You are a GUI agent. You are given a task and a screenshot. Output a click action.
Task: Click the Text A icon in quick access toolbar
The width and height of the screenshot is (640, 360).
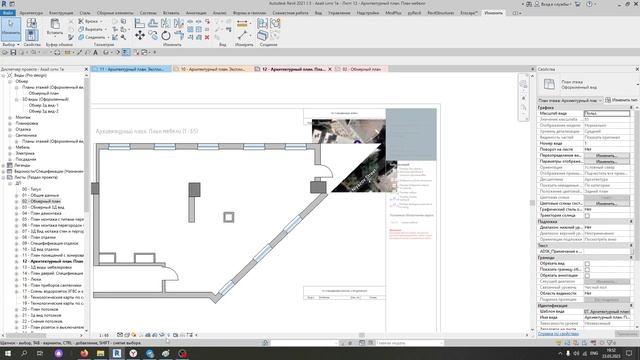96,52
